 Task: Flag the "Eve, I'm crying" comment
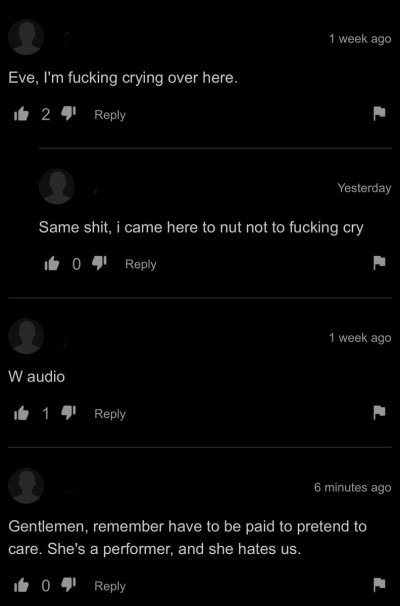(379, 113)
